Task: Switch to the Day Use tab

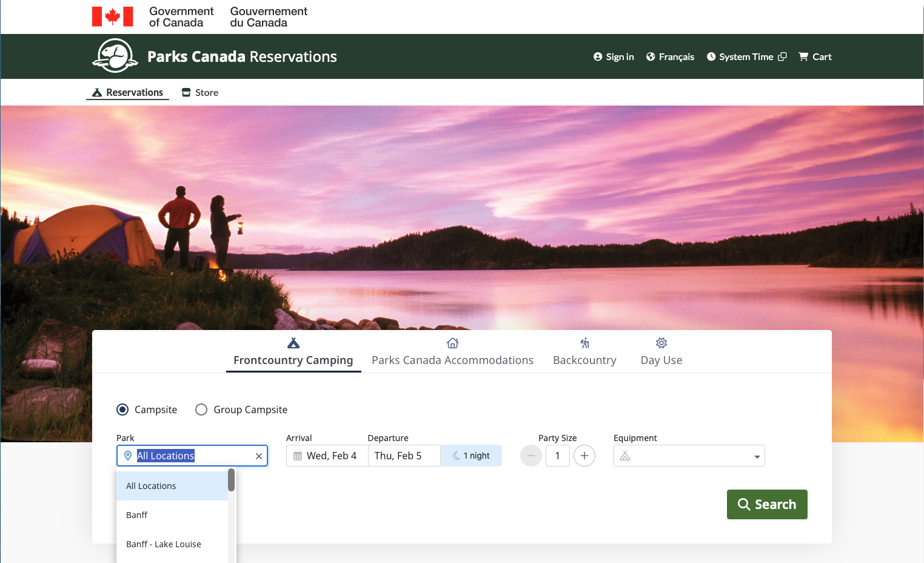Action: coord(661,352)
